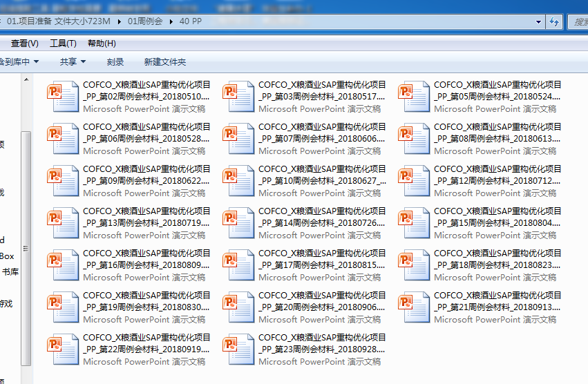Select file name _PP_第22周例会材料_20180919

tap(146, 349)
